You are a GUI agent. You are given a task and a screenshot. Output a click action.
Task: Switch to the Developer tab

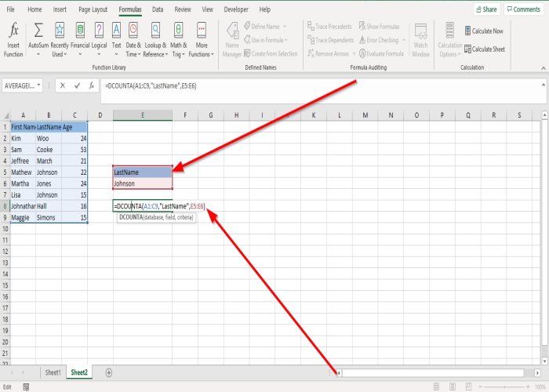[x=236, y=9]
